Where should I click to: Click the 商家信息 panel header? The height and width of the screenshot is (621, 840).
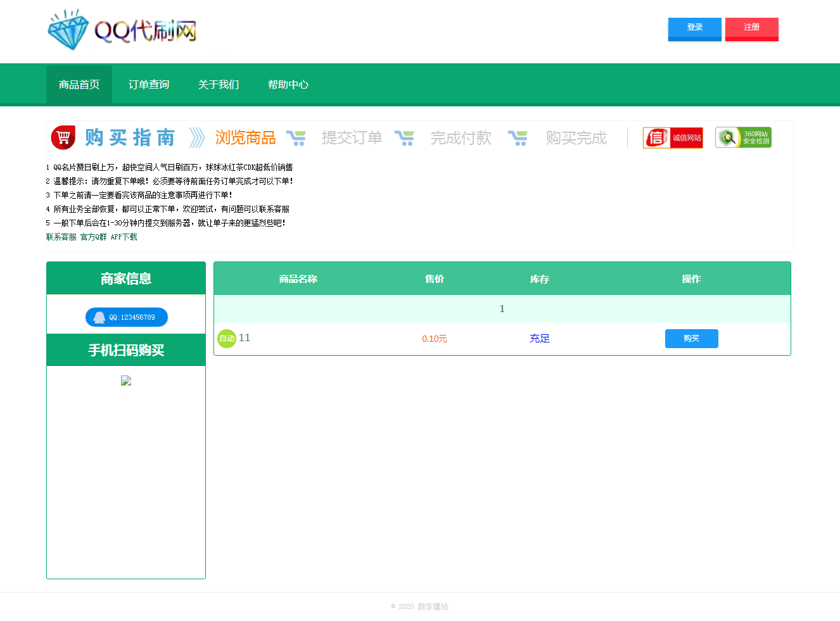126,279
